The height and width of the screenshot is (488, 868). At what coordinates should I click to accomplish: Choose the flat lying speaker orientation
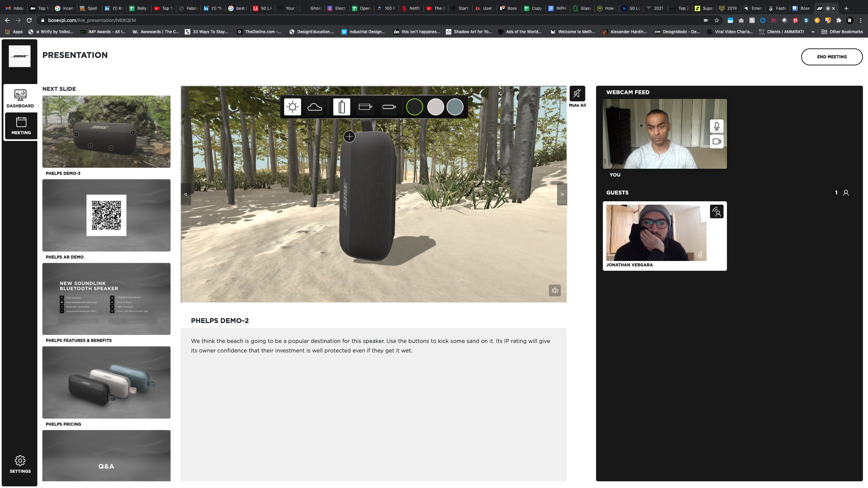tap(389, 107)
